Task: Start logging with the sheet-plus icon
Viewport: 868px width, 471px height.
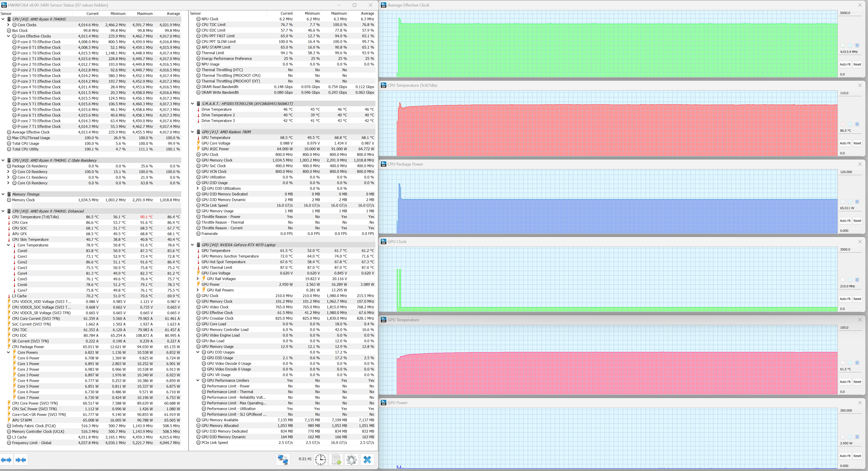Action: tap(336, 459)
